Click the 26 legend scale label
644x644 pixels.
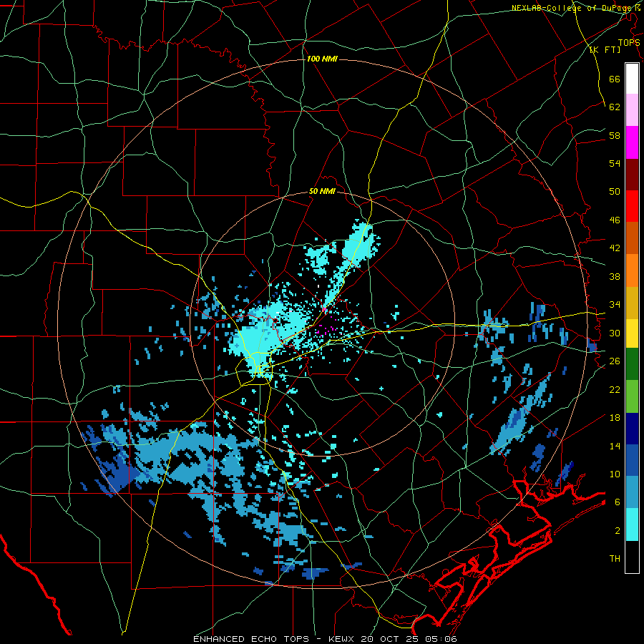point(615,361)
